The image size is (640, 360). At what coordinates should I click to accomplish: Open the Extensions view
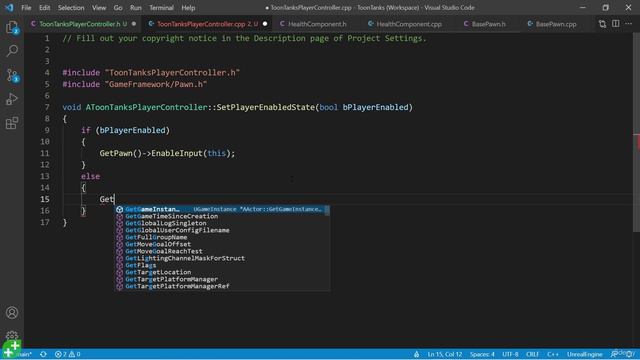point(12,123)
